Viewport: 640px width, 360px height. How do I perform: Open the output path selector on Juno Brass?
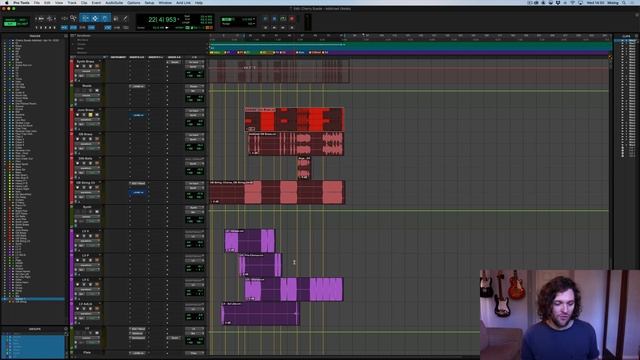[x=194, y=115]
